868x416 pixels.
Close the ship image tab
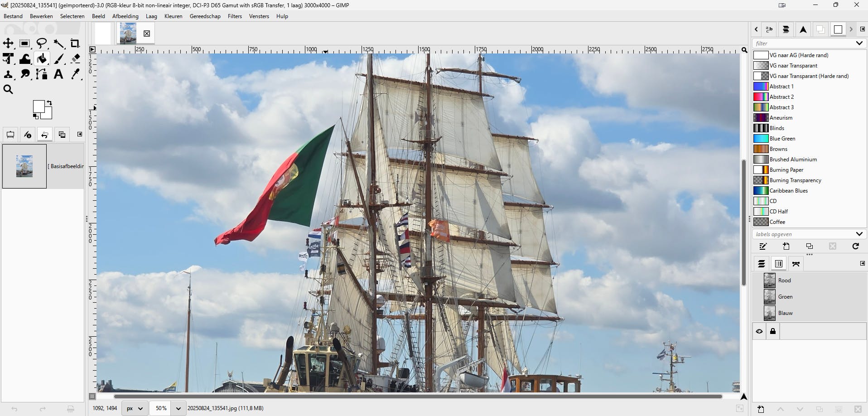[x=147, y=34]
